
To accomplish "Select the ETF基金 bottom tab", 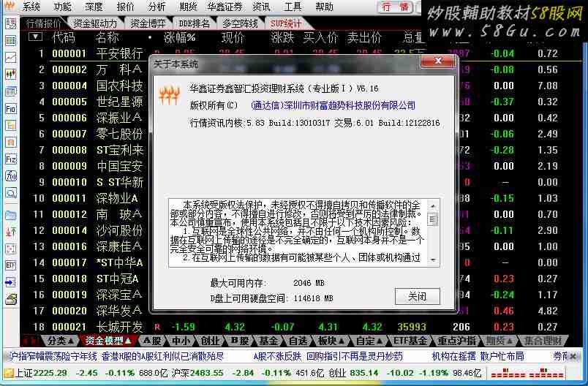I will point(410,341).
